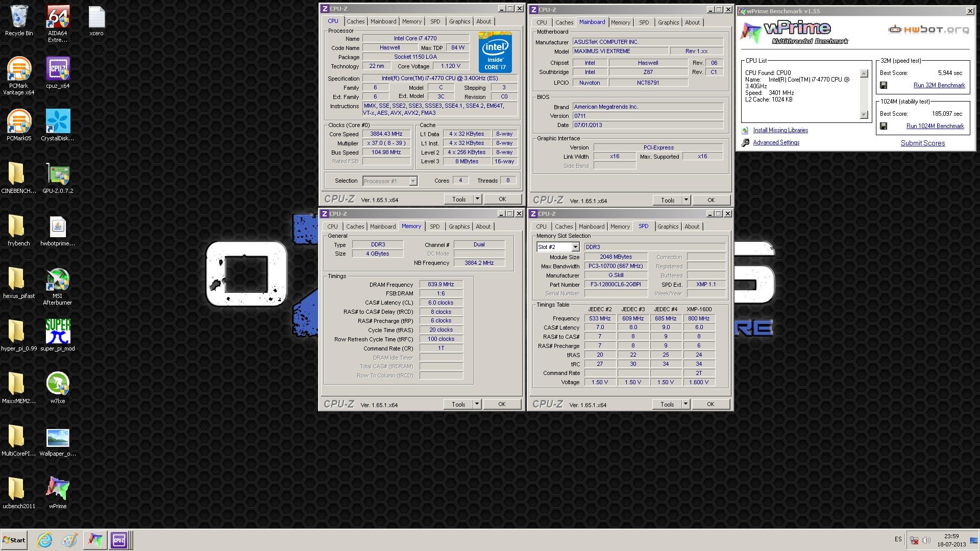Screen dimensions: 980x551
Task: Select CPU tab in the Mainboard window
Action: (542, 22)
